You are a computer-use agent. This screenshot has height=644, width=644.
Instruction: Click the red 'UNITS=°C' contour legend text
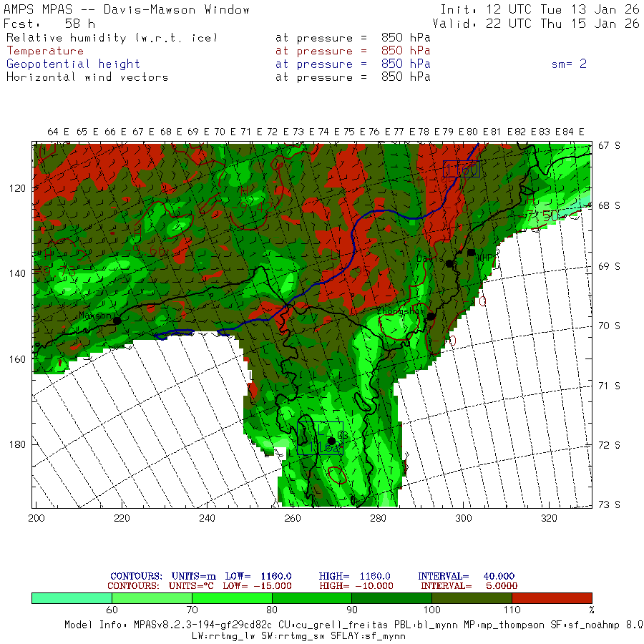pos(191,586)
